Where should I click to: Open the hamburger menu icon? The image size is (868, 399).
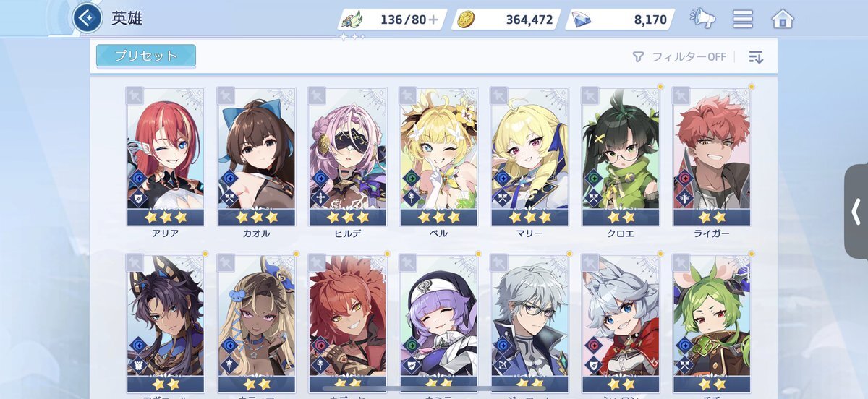point(743,19)
